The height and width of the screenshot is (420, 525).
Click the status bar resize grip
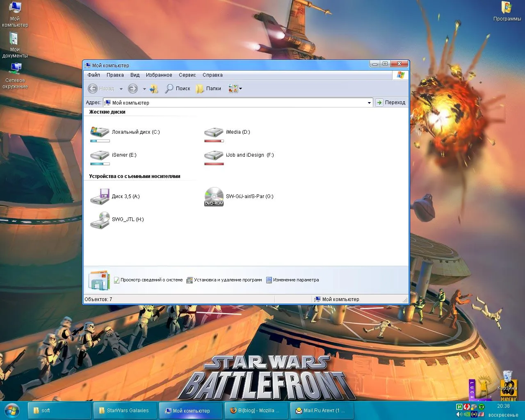(x=405, y=300)
